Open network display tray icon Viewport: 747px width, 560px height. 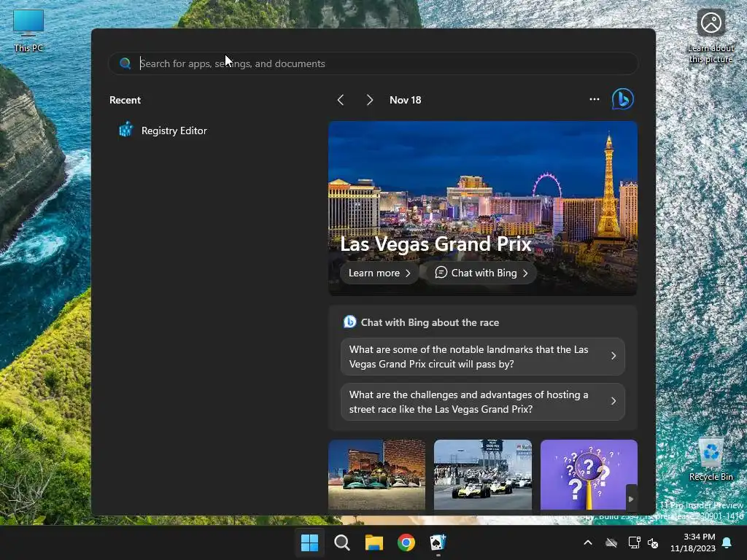(634, 542)
